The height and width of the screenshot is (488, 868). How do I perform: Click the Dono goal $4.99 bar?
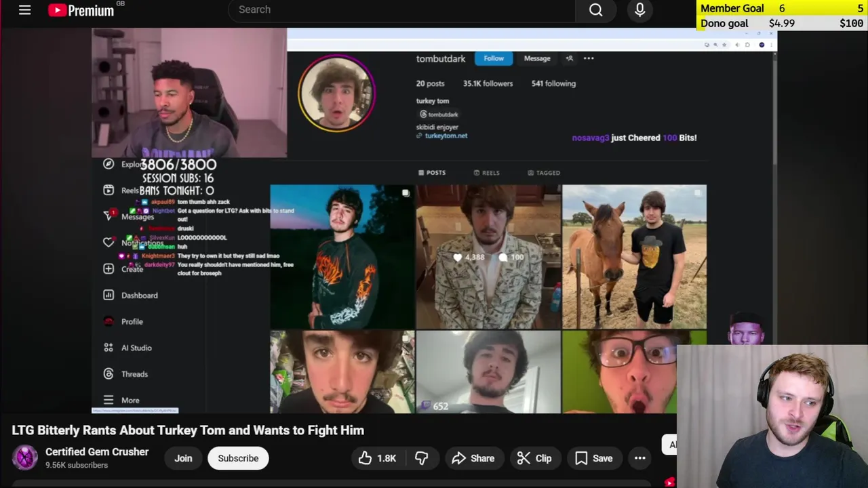(782, 23)
